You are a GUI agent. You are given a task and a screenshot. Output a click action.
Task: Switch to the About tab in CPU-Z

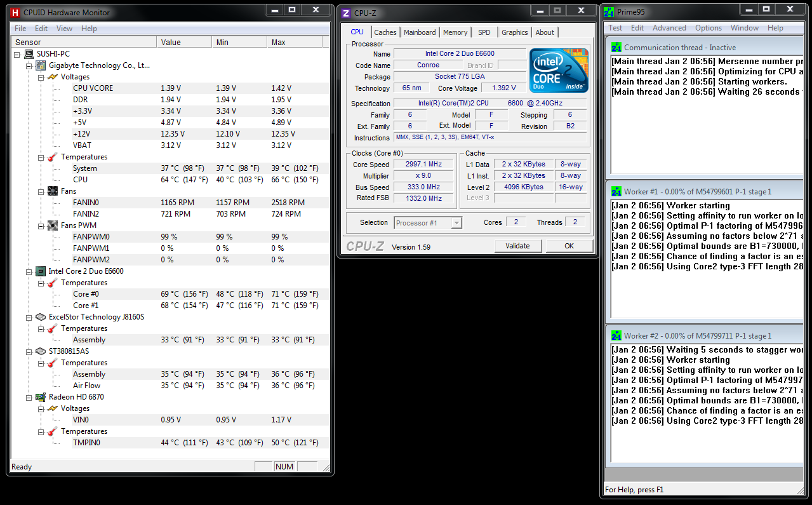coord(545,32)
